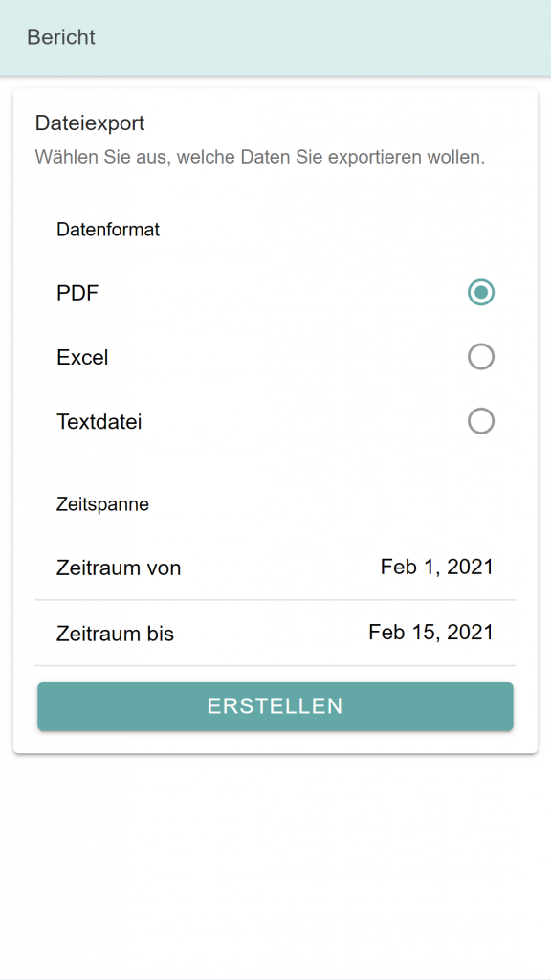Open the Feb 1, 2021 start date picker
The image size is (551, 980).
436,567
